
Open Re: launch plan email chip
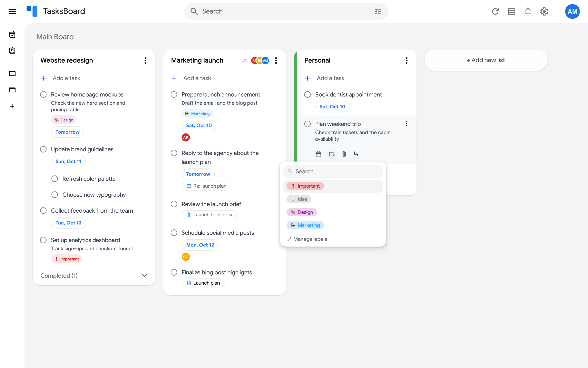click(x=206, y=186)
